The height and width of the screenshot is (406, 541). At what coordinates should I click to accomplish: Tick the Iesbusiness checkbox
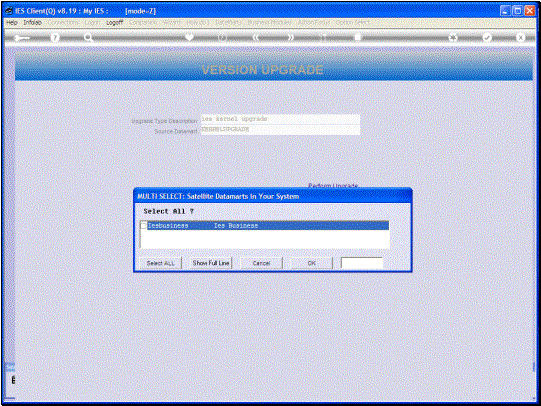click(x=144, y=226)
